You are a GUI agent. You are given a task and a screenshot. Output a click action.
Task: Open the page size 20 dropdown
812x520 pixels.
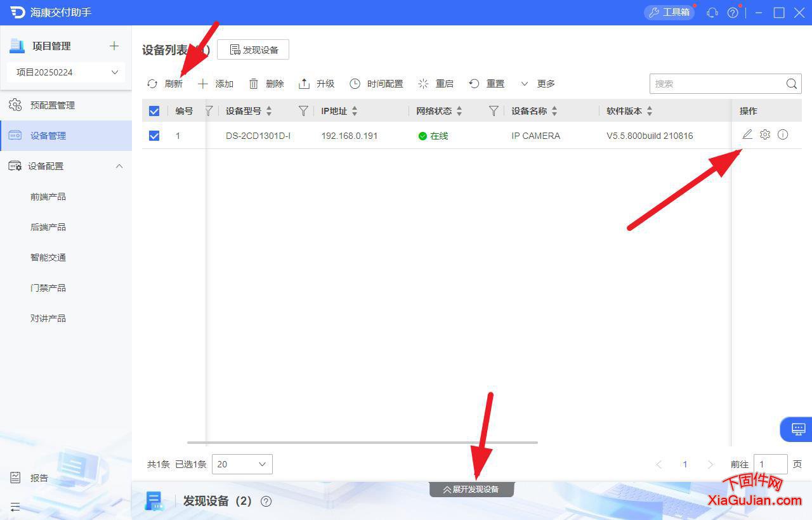pyautogui.click(x=242, y=464)
